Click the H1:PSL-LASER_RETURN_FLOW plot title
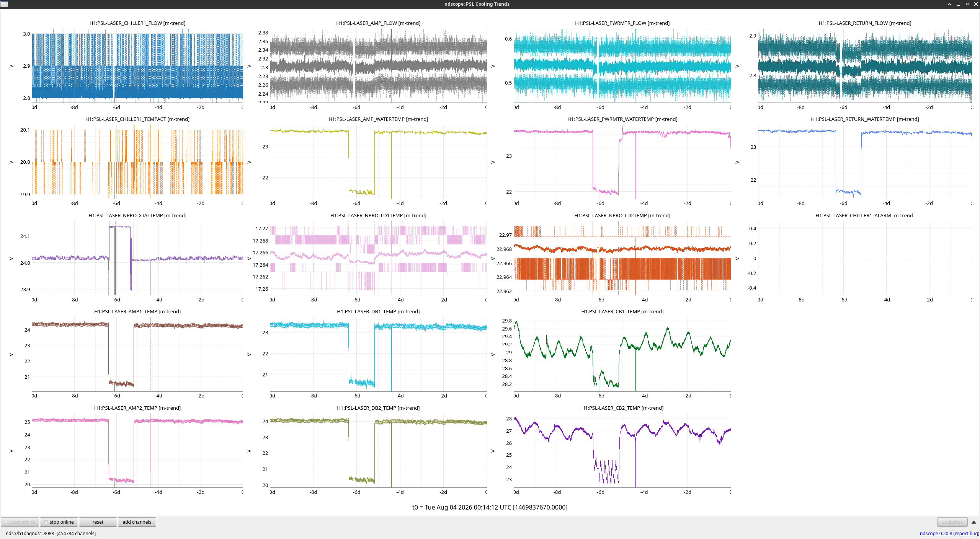Screen dimensions: 980x539 click(x=865, y=23)
